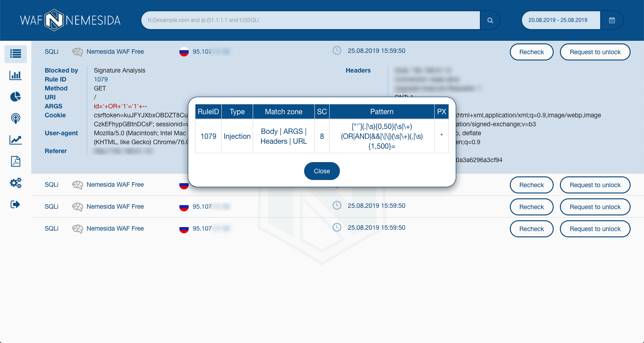
Task: Click the SC value 8 cell
Action: pyautogui.click(x=322, y=136)
